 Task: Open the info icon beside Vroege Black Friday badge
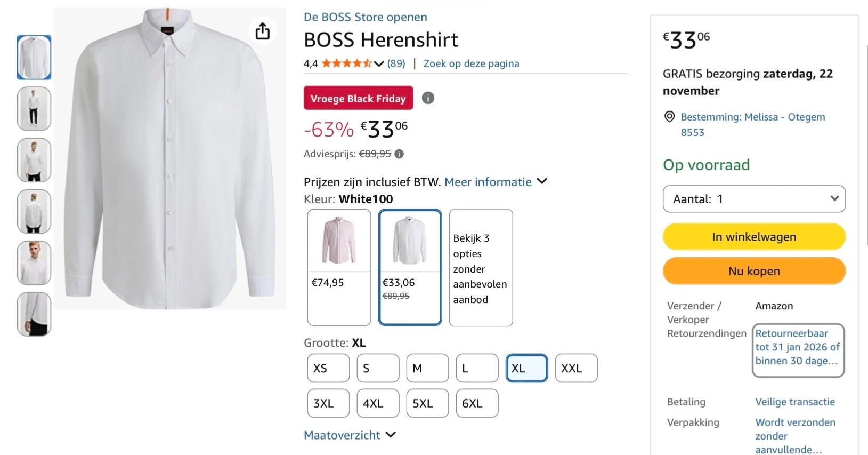tap(428, 98)
